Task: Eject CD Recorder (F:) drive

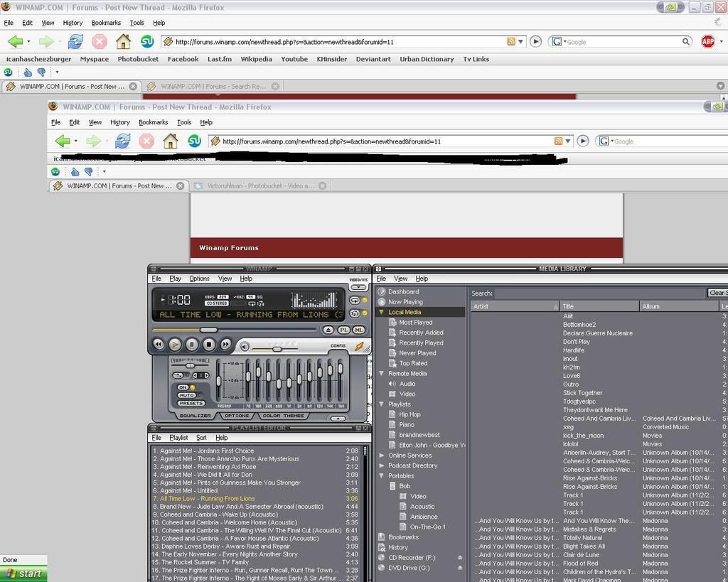Action: pyautogui.click(x=460, y=557)
